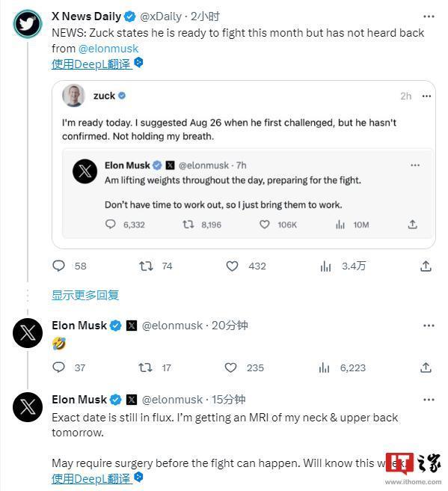Retweet the X News Daily post
Image resolution: width=448 pixels, height=491 pixels.
(x=146, y=266)
